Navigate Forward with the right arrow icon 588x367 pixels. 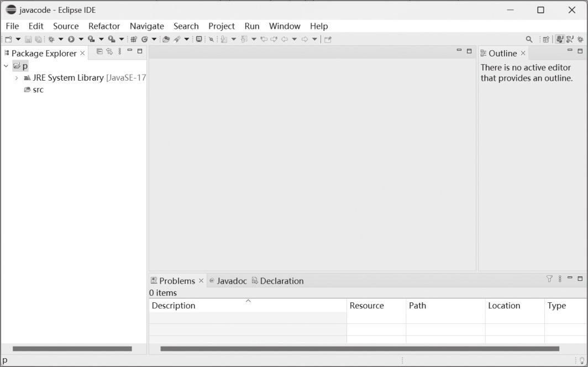pyautogui.click(x=305, y=39)
